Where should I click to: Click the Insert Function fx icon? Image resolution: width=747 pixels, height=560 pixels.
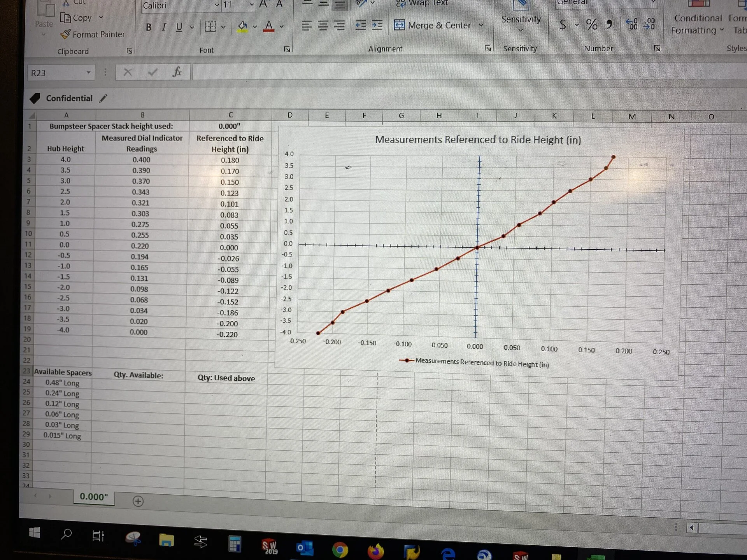[x=177, y=72]
